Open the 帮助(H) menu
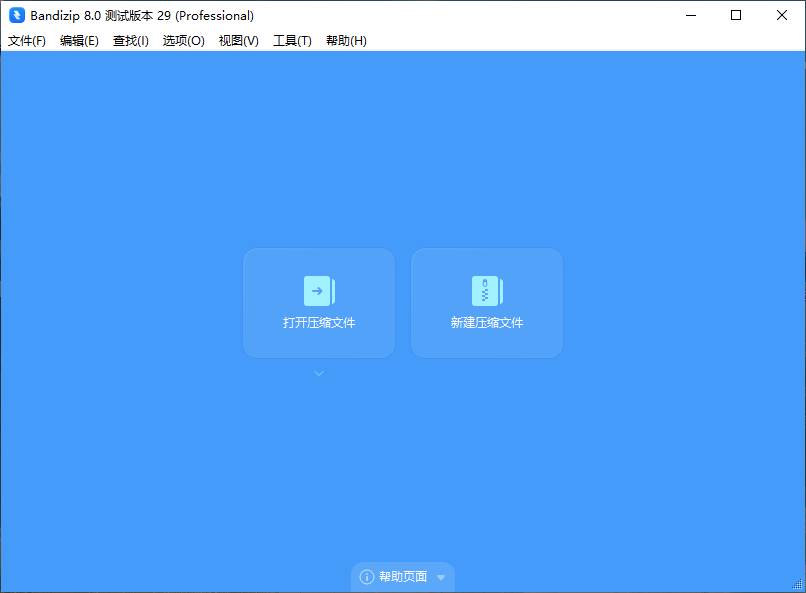This screenshot has height=593, width=806. point(346,41)
